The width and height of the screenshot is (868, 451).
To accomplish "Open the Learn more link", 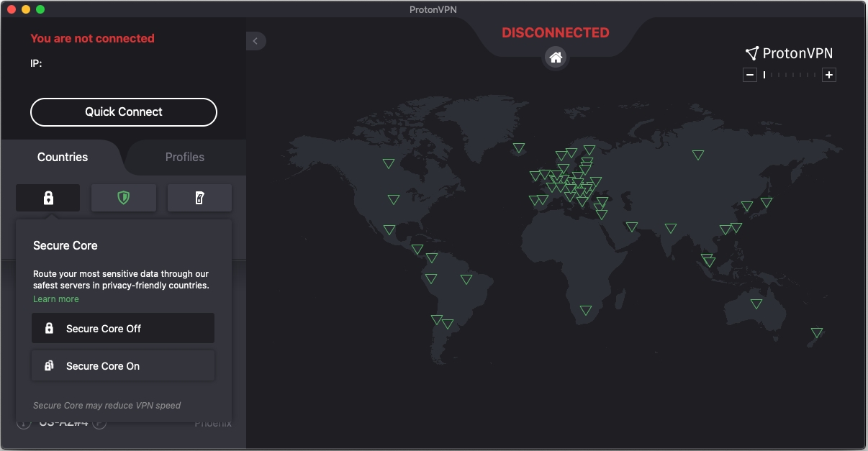I will [55, 299].
